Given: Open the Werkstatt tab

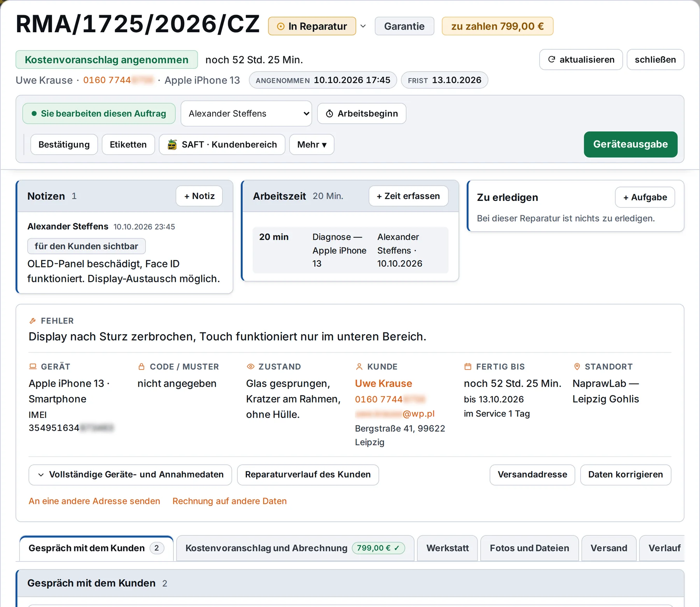Looking at the screenshot, I should [448, 548].
